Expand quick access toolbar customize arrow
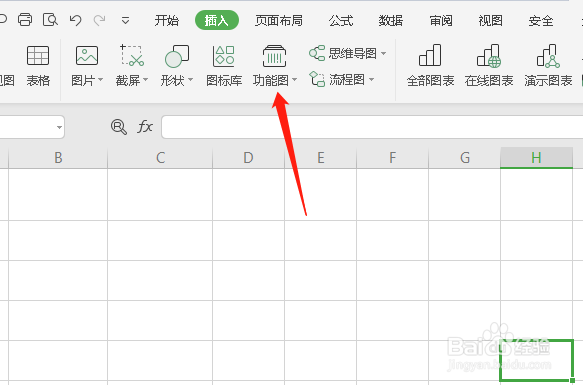This screenshot has width=583, height=385. pos(126,20)
